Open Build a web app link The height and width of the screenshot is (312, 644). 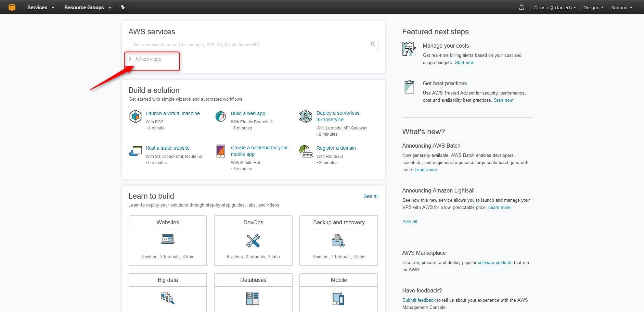coord(248,113)
